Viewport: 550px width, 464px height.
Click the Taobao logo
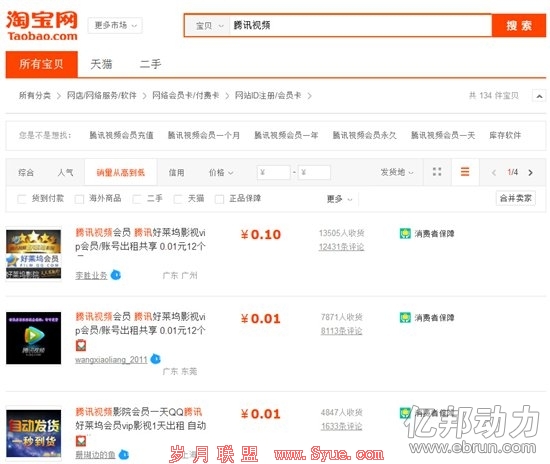pos(42,26)
